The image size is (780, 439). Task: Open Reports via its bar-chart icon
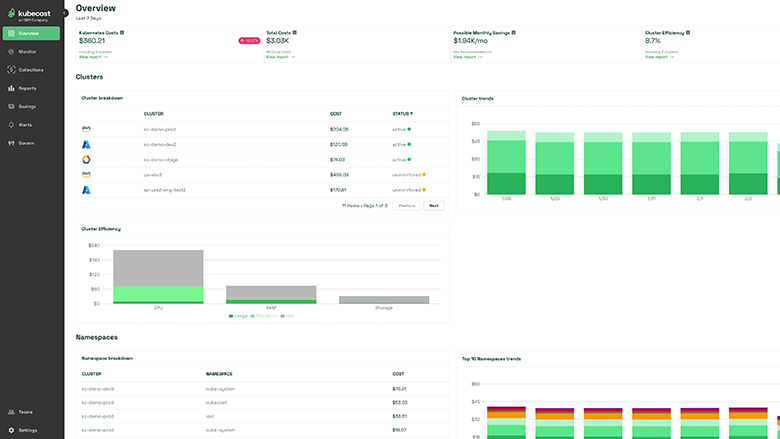(x=11, y=88)
